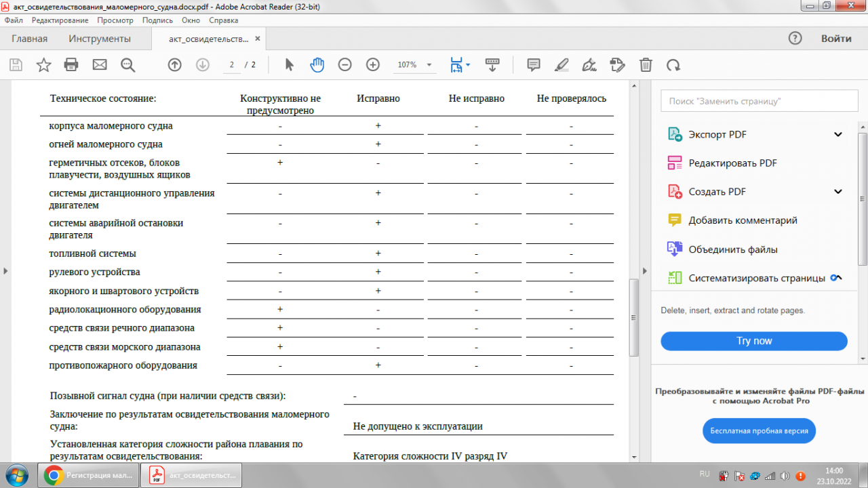Click the current page number field
This screenshot has height=488, width=868.
click(232, 65)
